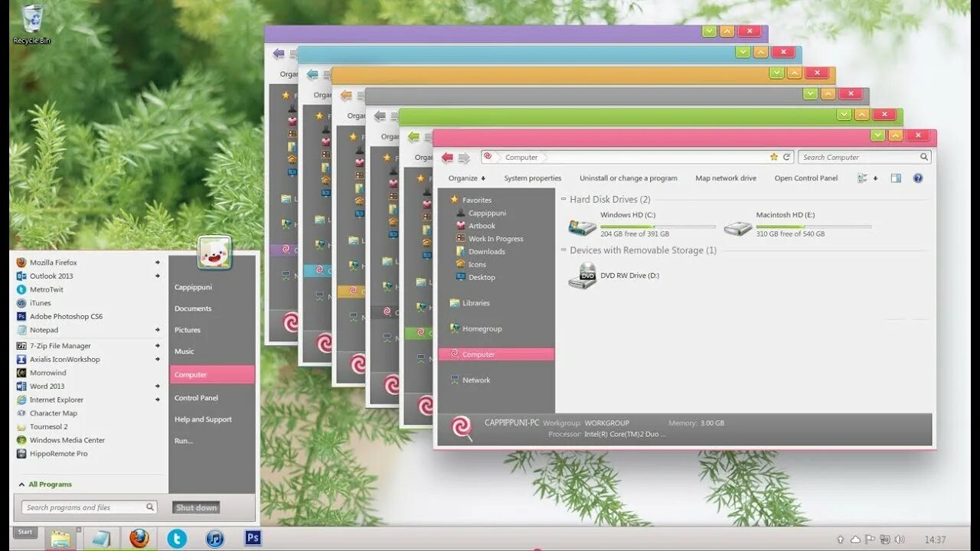Image resolution: width=980 pixels, height=551 pixels.
Task: Expand Outlook 2013 submenu arrow
Action: pyautogui.click(x=158, y=276)
